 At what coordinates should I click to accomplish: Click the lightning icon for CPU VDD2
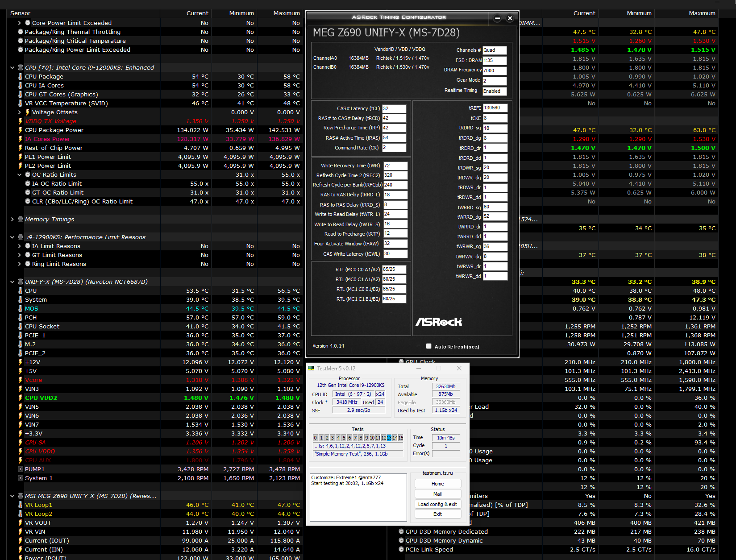coord(20,398)
